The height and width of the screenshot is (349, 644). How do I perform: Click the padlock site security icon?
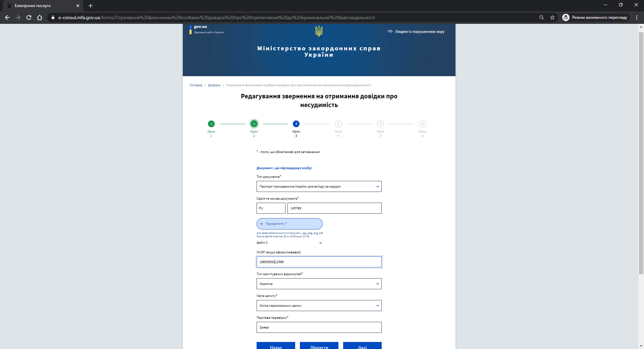pos(53,17)
